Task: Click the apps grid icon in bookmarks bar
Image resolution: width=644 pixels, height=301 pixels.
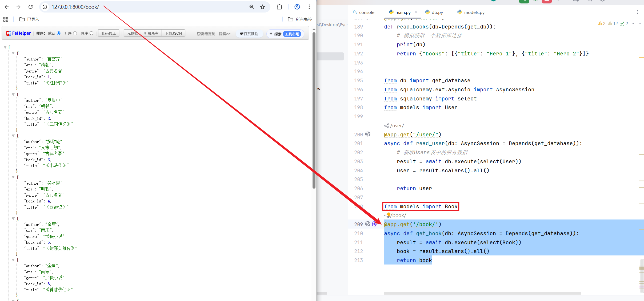Action: pyautogui.click(x=6, y=19)
